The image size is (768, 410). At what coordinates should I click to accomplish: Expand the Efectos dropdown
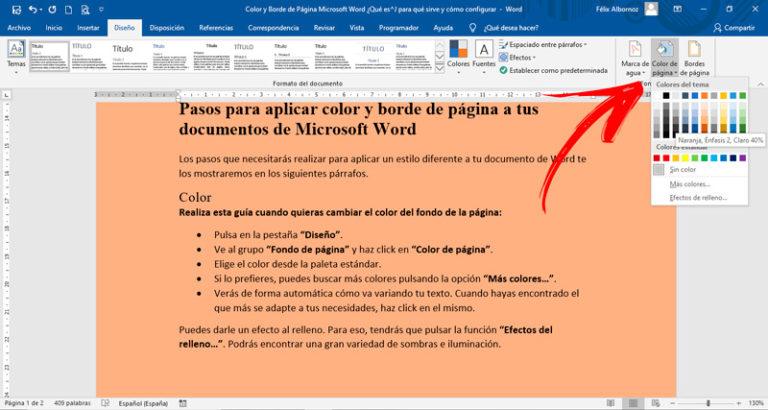point(518,57)
